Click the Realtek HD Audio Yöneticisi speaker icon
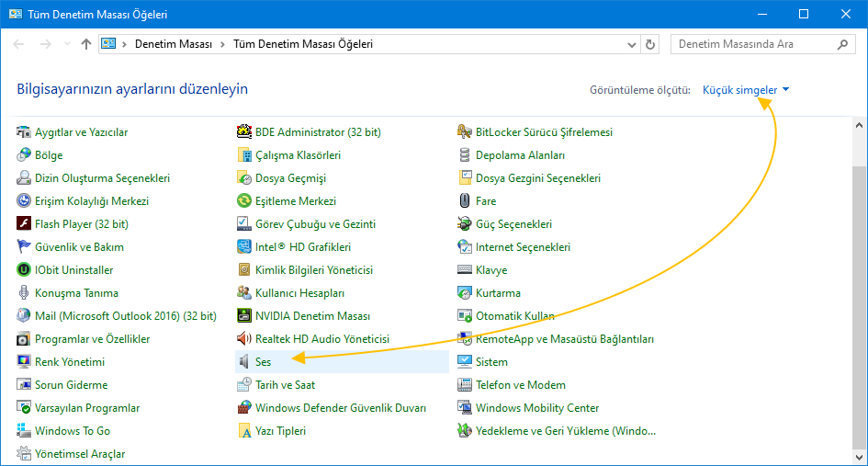 click(244, 339)
